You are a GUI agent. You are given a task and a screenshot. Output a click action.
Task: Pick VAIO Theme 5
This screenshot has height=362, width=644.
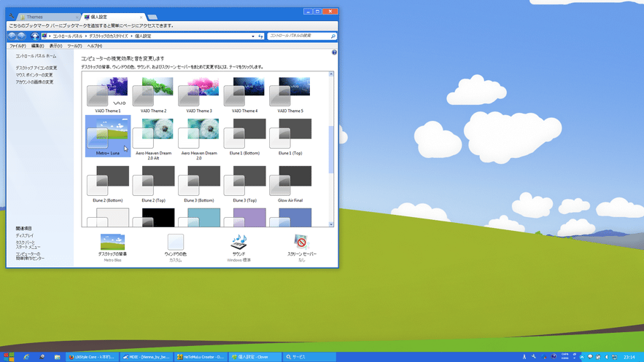point(290,95)
